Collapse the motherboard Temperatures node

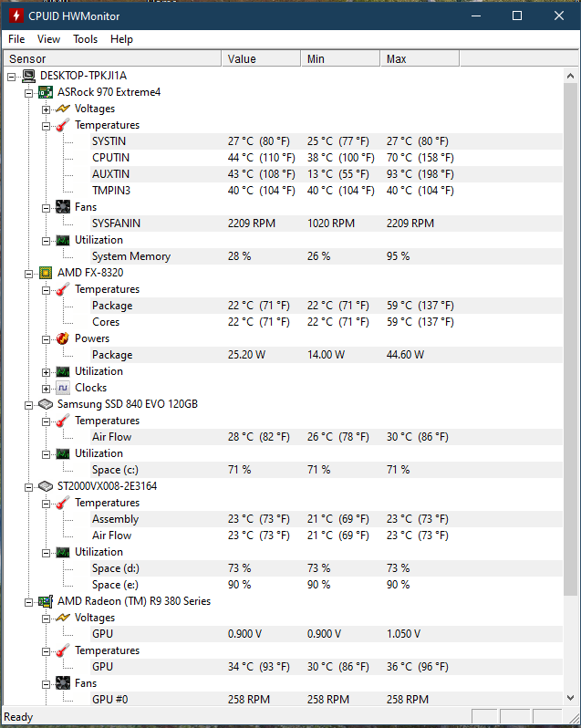[x=46, y=126]
